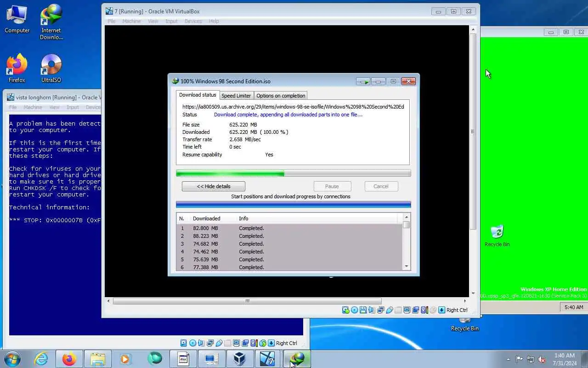The height and width of the screenshot is (368, 588).
Task: Click 7 VM horizontal scrollbar thumb
Action: coord(247,301)
